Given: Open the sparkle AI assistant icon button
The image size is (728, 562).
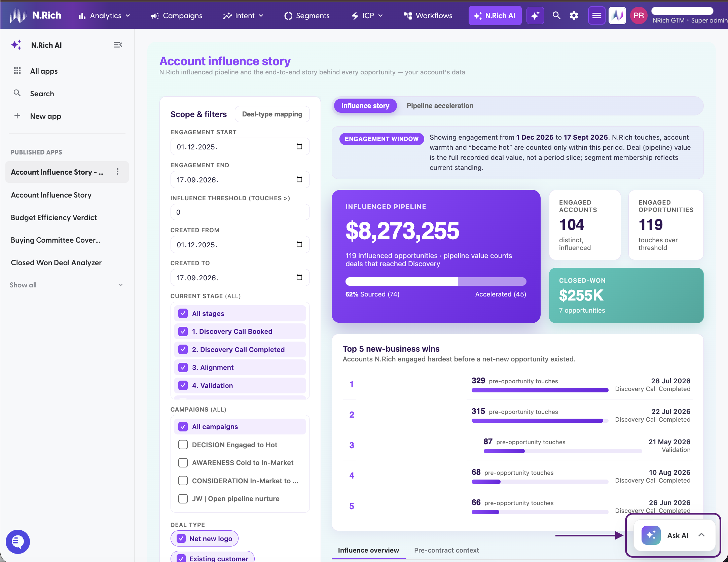Looking at the screenshot, I should [535, 15].
